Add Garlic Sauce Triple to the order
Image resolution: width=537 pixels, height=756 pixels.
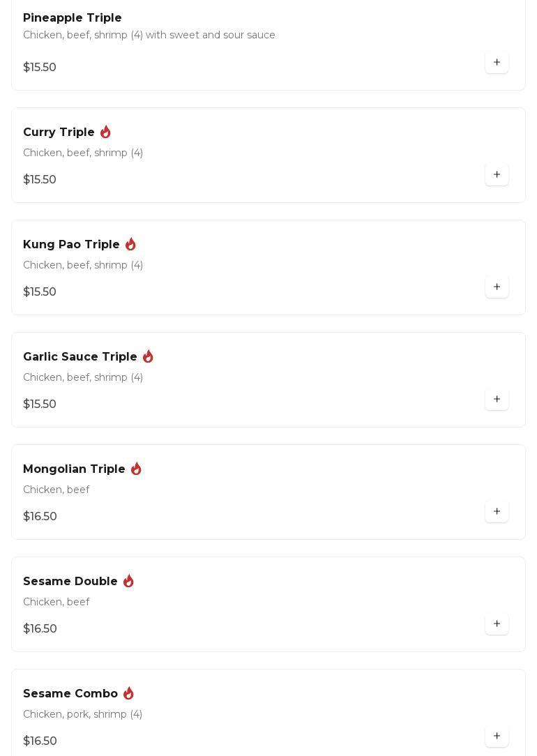coord(497,400)
